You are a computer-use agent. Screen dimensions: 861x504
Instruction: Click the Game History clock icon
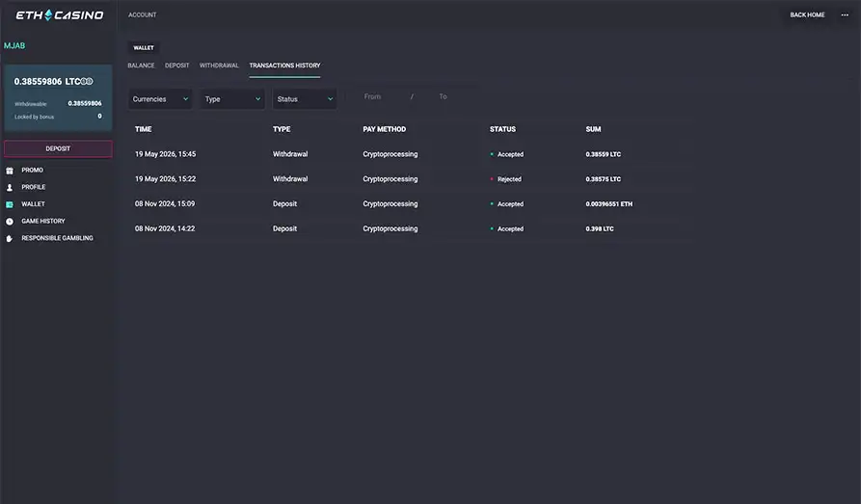point(10,222)
